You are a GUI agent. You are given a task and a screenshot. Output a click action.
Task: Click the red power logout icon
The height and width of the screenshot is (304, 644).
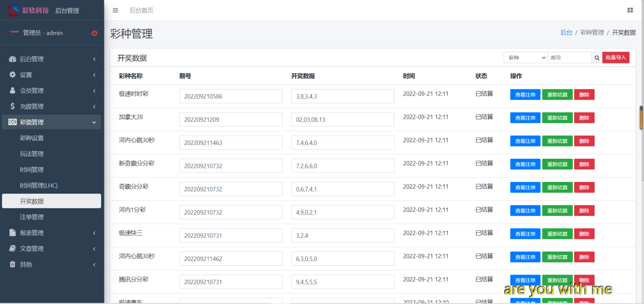tap(94, 33)
